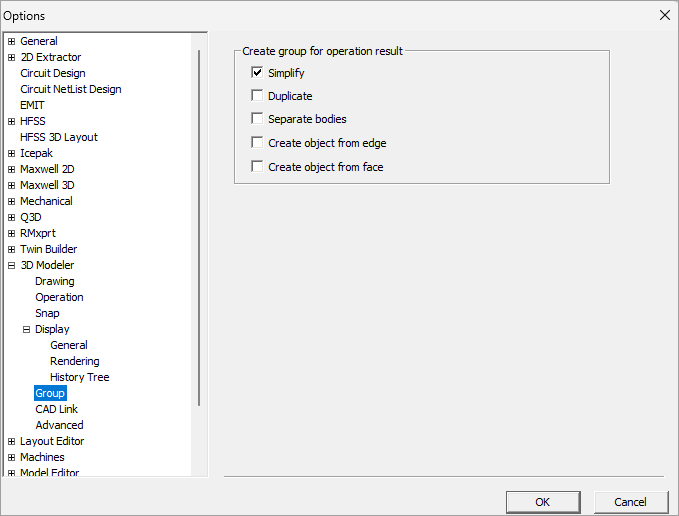
Task: Expand the Layout Editor node
Action: pos(11,442)
